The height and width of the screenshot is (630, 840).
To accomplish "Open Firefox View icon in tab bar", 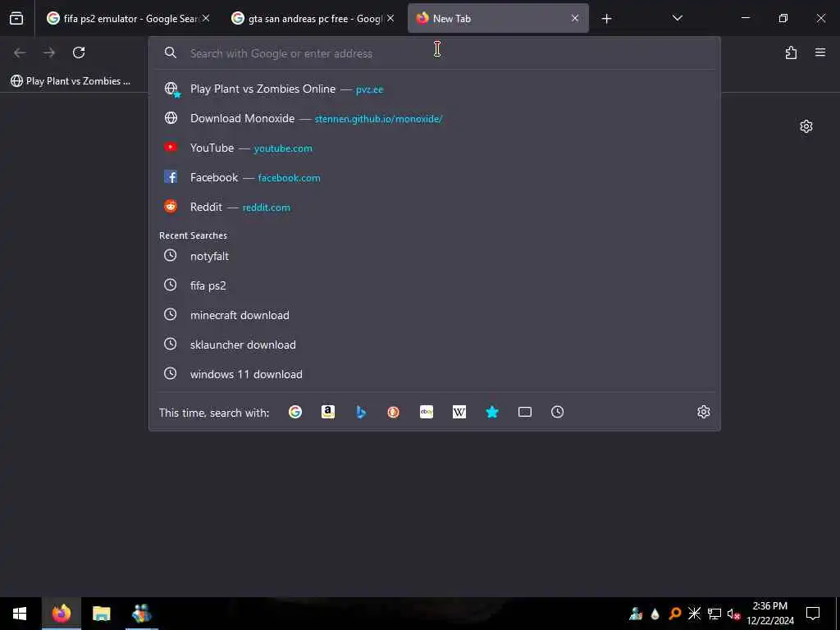I will (16, 19).
